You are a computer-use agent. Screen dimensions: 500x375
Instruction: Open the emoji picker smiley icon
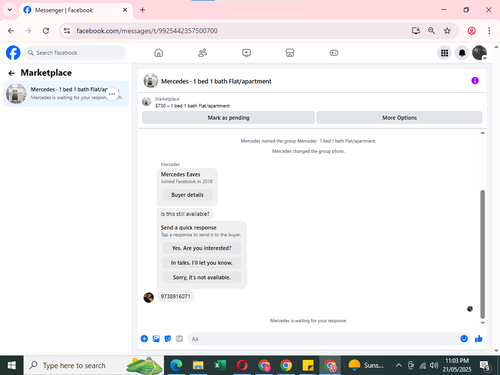(464, 339)
